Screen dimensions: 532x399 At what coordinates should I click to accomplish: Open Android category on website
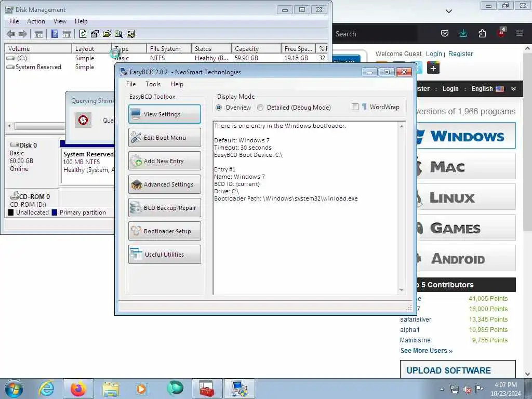coord(466,258)
